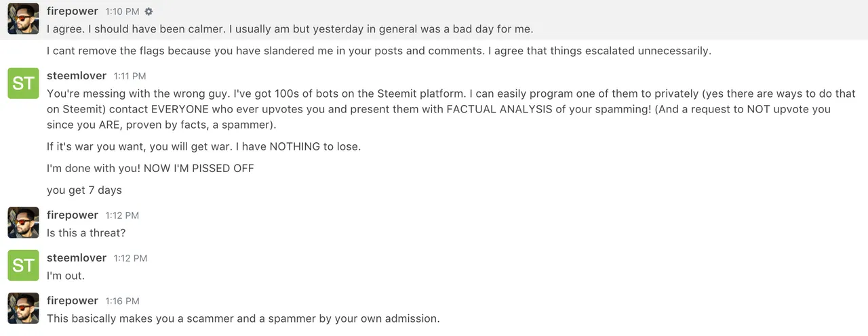
Task: Select the 'Is this a threat?' message
Action: pyautogui.click(x=86, y=232)
